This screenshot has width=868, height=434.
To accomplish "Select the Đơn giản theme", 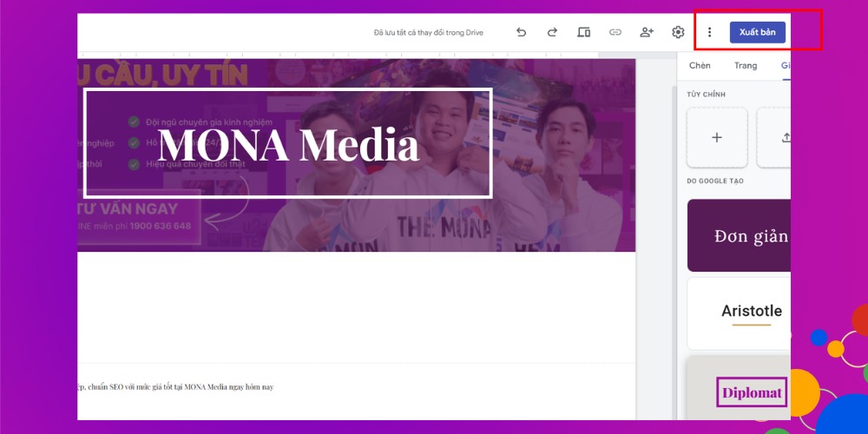I will [x=739, y=235].
